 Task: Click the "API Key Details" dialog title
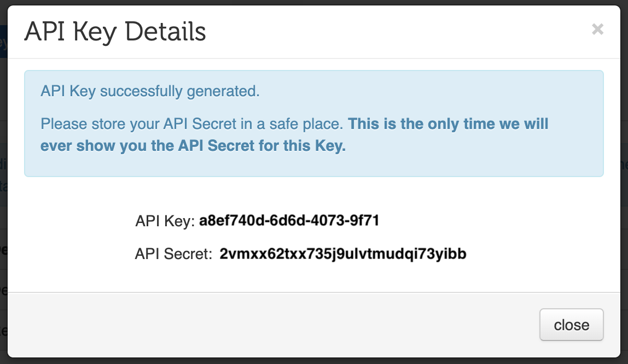pos(115,32)
